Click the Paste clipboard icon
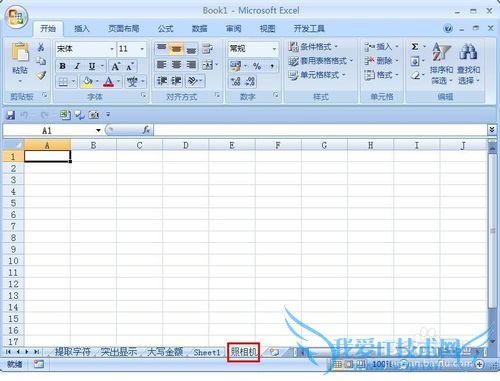 click(x=20, y=52)
